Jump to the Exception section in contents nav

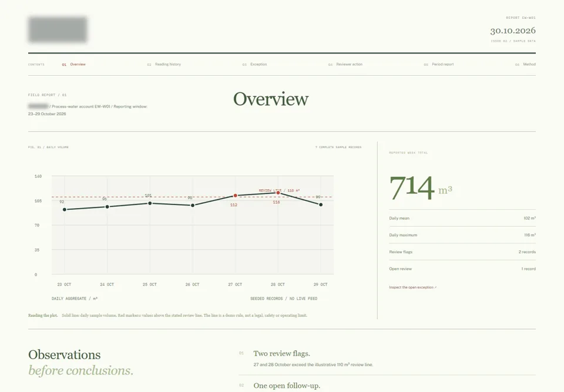point(254,65)
